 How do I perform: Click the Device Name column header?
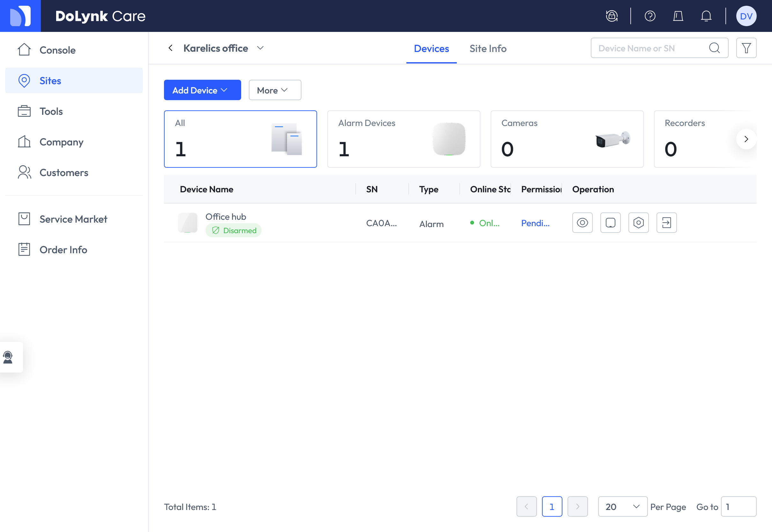click(x=207, y=189)
